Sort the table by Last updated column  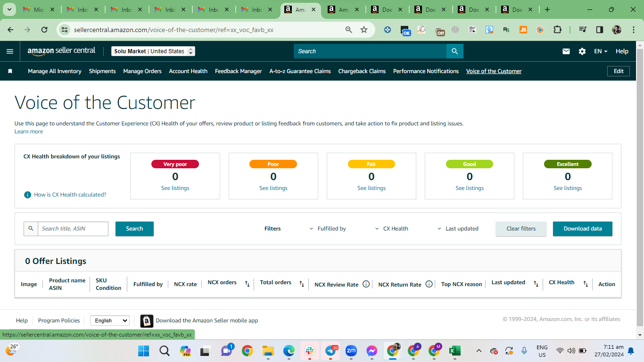536,284
